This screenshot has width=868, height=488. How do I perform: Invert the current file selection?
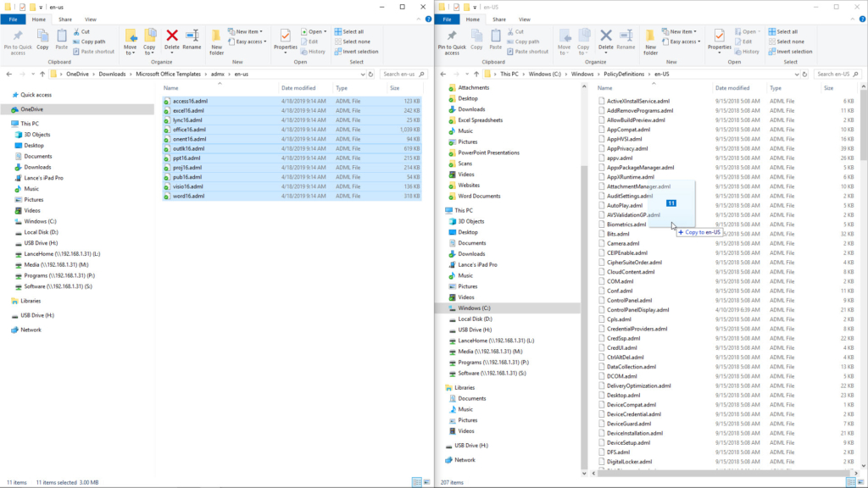tap(795, 50)
